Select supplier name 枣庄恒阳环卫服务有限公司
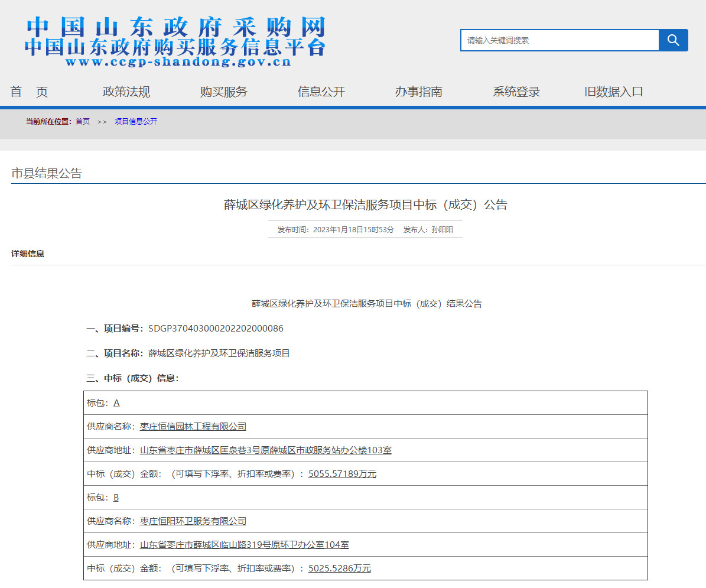 [x=193, y=521]
